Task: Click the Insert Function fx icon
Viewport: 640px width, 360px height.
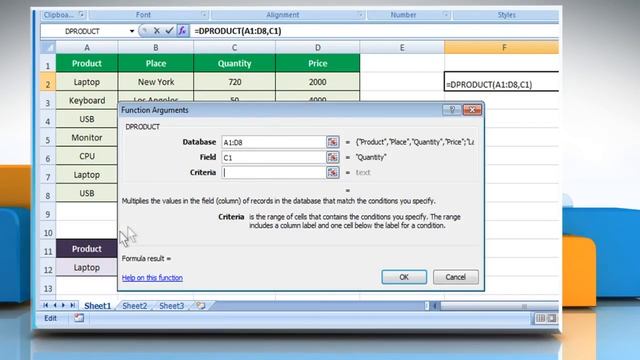Action: coord(182,31)
